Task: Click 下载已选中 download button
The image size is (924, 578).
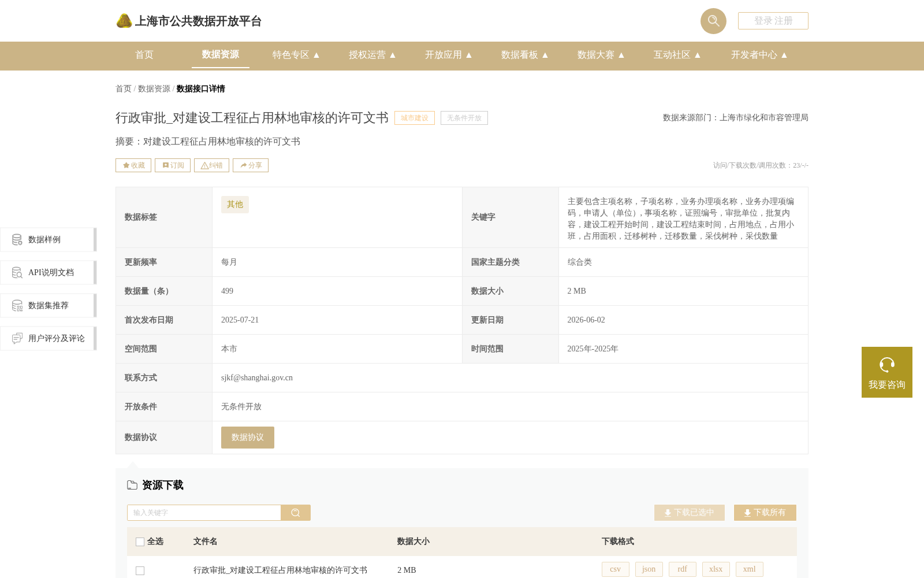Action: pyautogui.click(x=690, y=513)
